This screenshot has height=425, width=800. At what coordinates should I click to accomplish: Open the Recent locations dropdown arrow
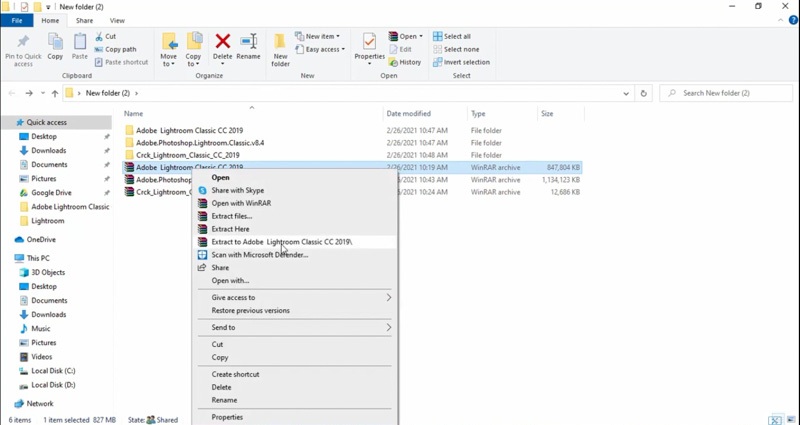click(x=43, y=93)
